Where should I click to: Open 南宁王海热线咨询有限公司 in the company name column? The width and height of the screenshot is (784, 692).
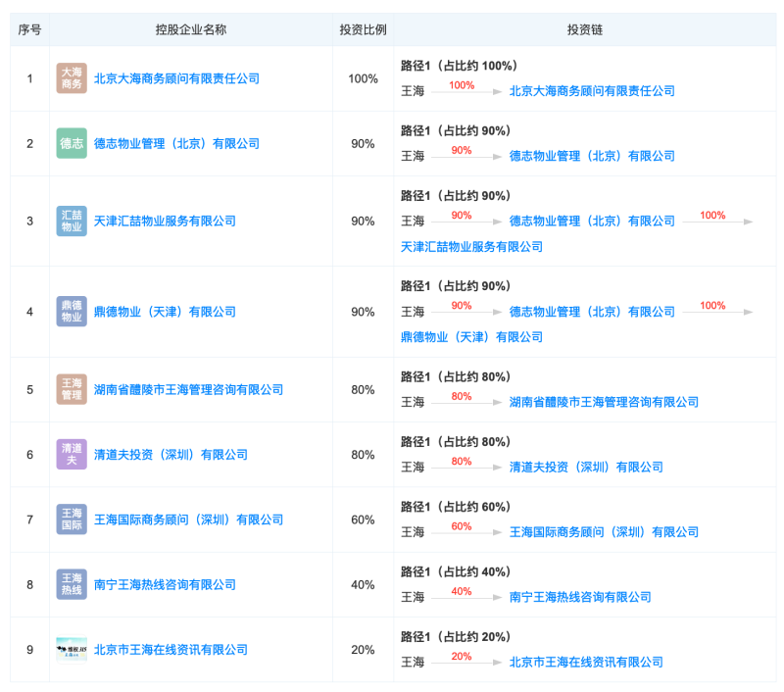click(165, 584)
